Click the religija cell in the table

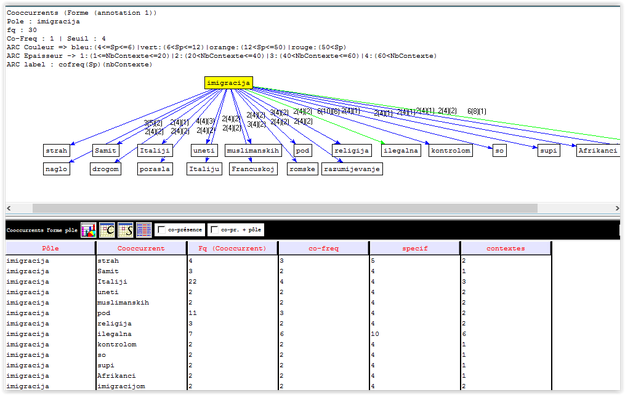[141, 323]
